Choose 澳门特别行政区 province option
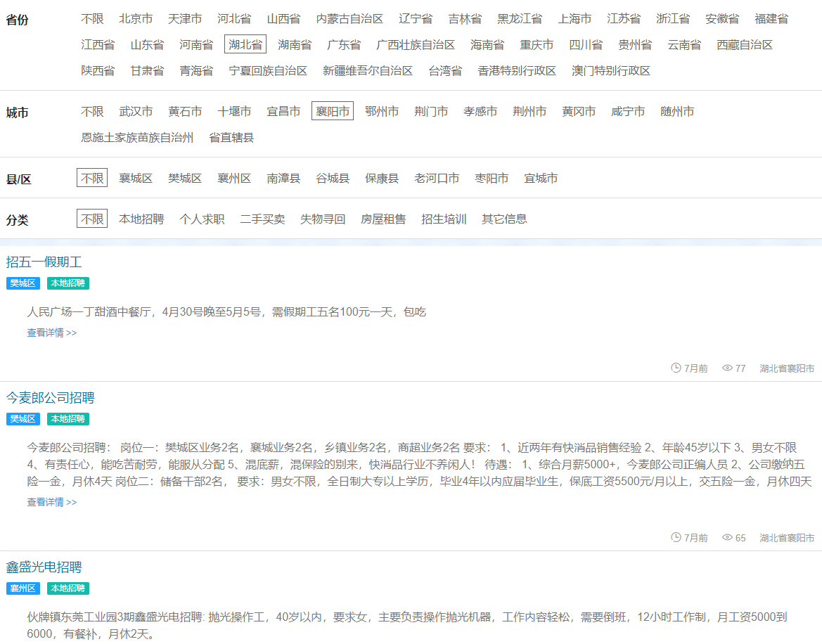This screenshot has width=822, height=644. 611,71
